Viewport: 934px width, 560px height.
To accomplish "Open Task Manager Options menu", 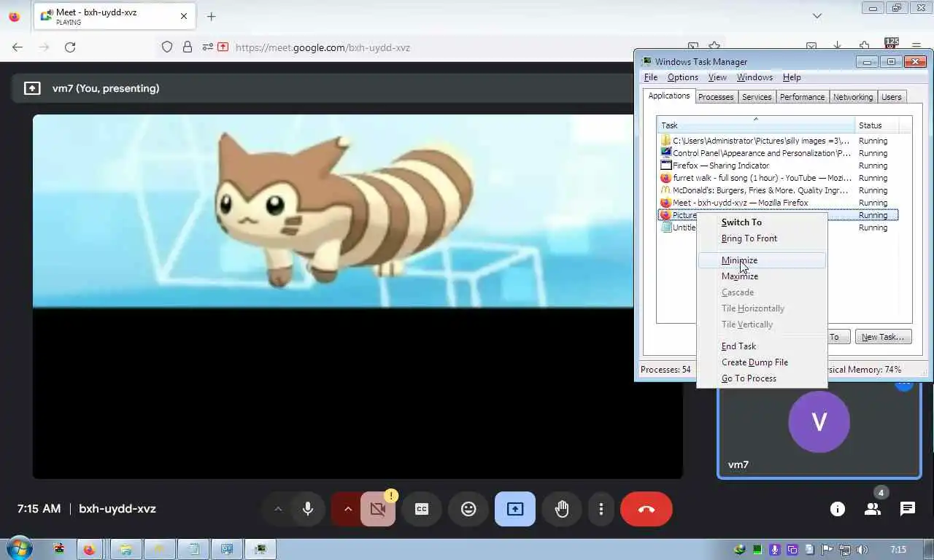I will (683, 77).
